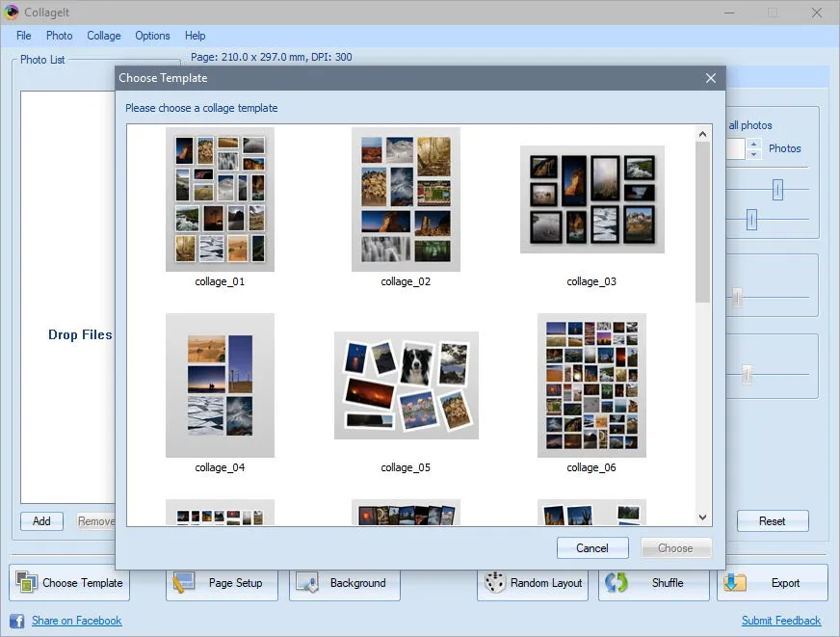Click the CollageIt app logo in title bar
Screen dimensions: 840x637
[x=12, y=12]
